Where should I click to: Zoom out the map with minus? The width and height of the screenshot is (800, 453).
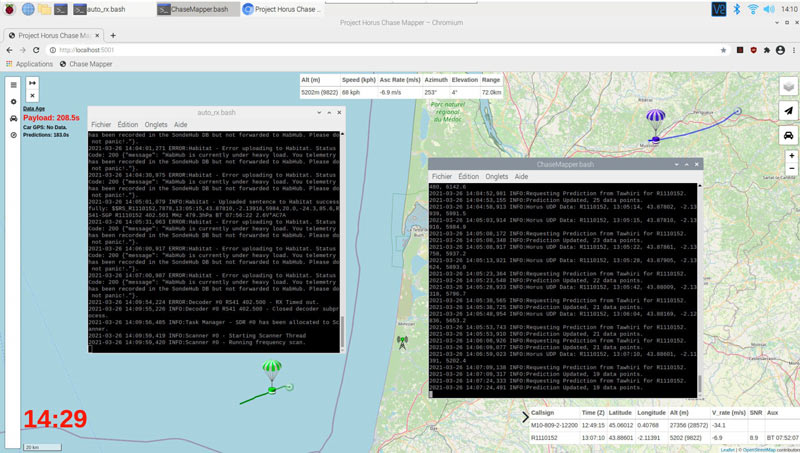pos(791,168)
